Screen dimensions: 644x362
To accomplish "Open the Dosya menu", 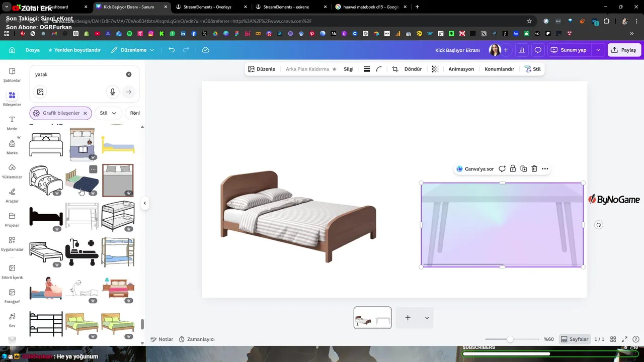I will point(33,50).
